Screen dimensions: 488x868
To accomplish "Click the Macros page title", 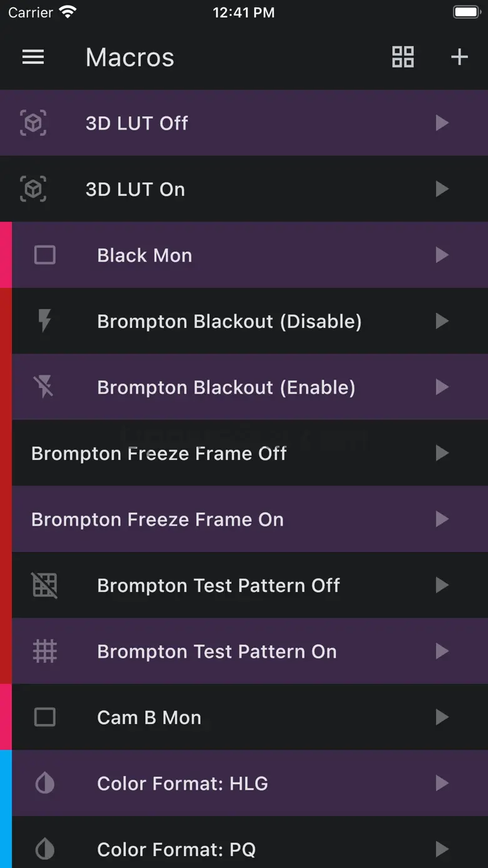I will (x=130, y=58).
